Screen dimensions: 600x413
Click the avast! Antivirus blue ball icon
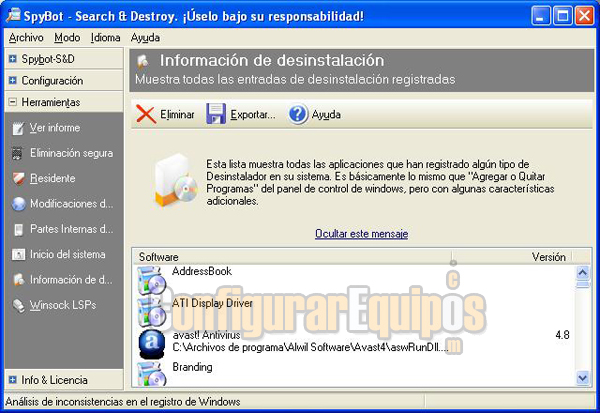[152, 344]
